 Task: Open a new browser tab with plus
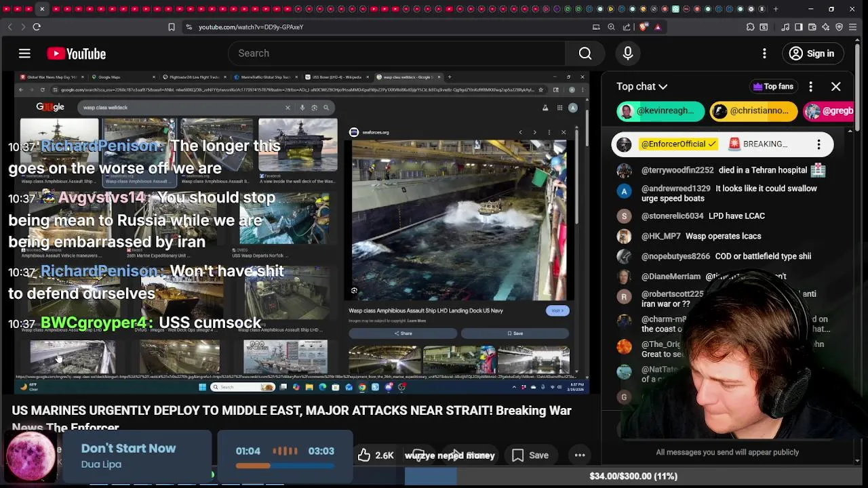click(776, 9)
